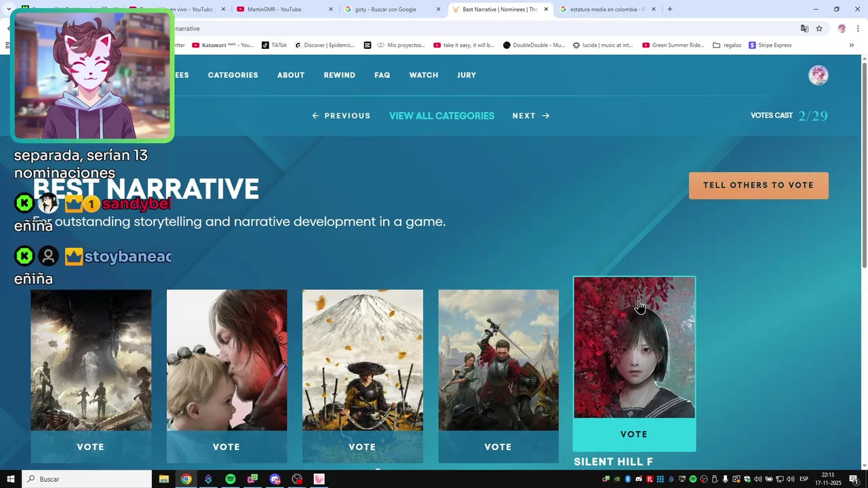The height and width of the screenshot is (488, 868).
Task: Open Spotify from the taskbar
Action: [x=231, y=479]
